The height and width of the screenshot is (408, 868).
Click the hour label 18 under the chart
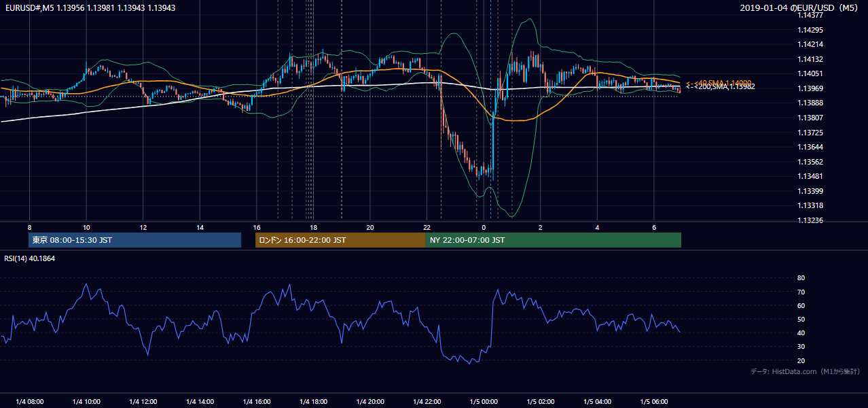[x=313, y=227]
